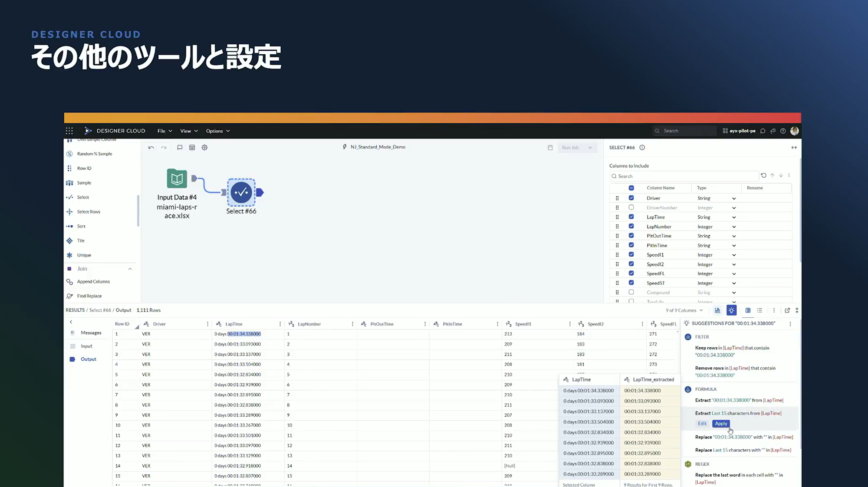Image resolution: width=868 pixels, height=487 pixels.
Task: Open data profile chart view
Action: (717, 310)
